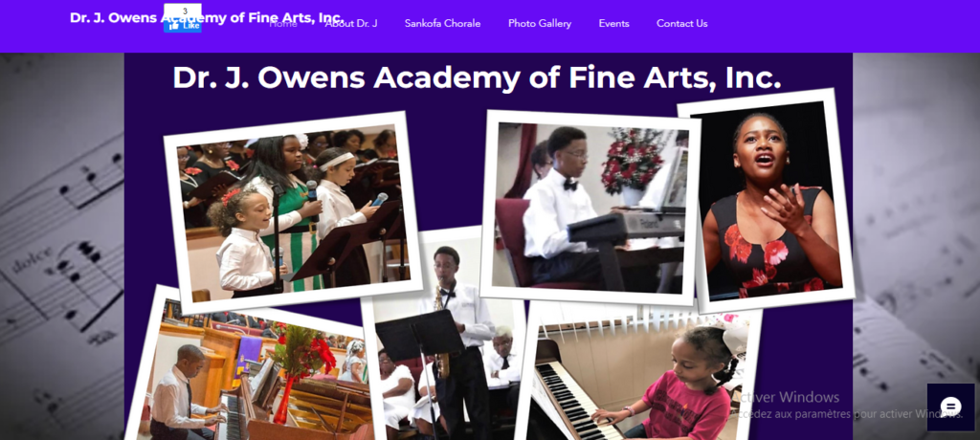Open the Contact Us page
Viewport: 980px width, 440px height.
(x=681, y=23)
